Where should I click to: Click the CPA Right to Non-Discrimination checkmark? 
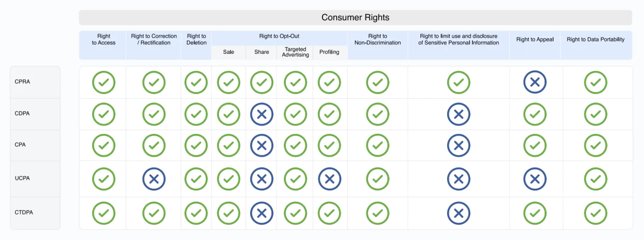377,146
